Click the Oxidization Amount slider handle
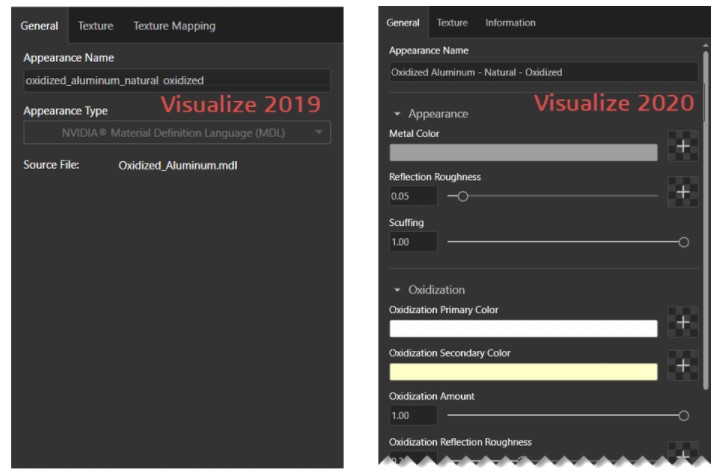This screenshot has height=476, width=726. point(683,416)
